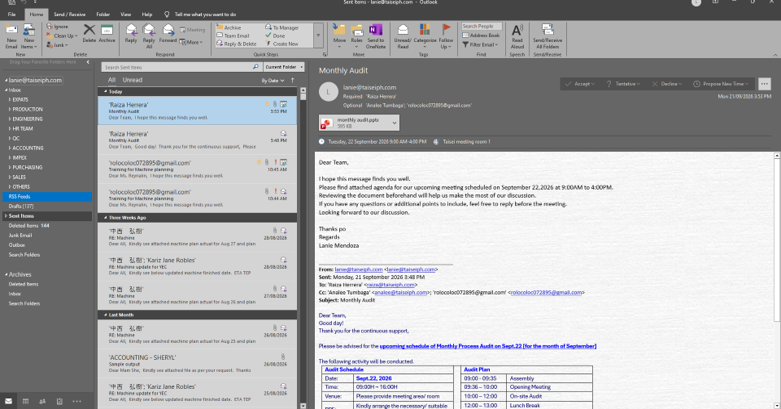Image resolution: width=781 pixels, height=409 pixels.
Task: Switch to the Folder tab
Action: click(103, 14)
